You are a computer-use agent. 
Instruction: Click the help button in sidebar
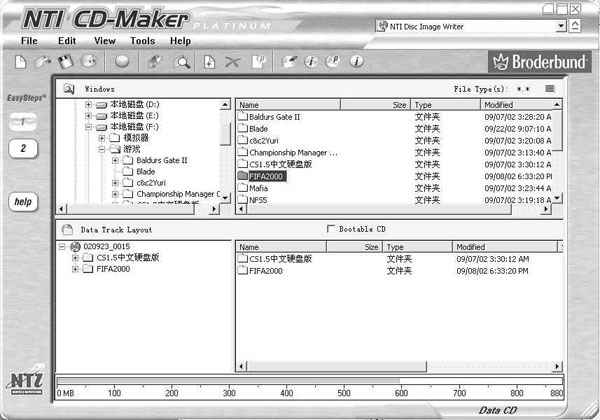click(23, 202)
